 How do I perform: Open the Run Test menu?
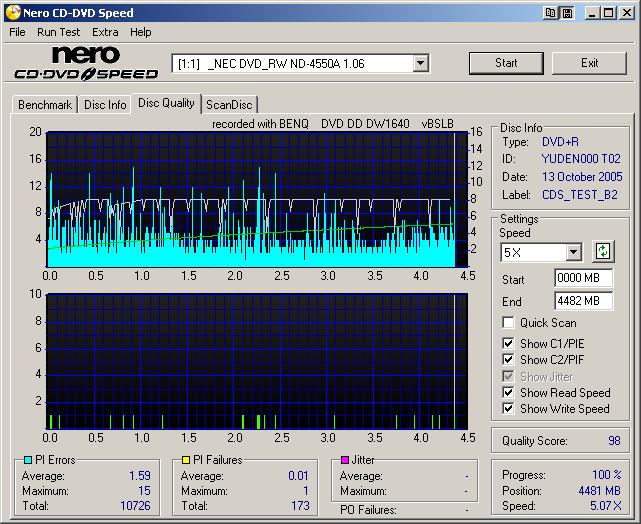point(58,32)
